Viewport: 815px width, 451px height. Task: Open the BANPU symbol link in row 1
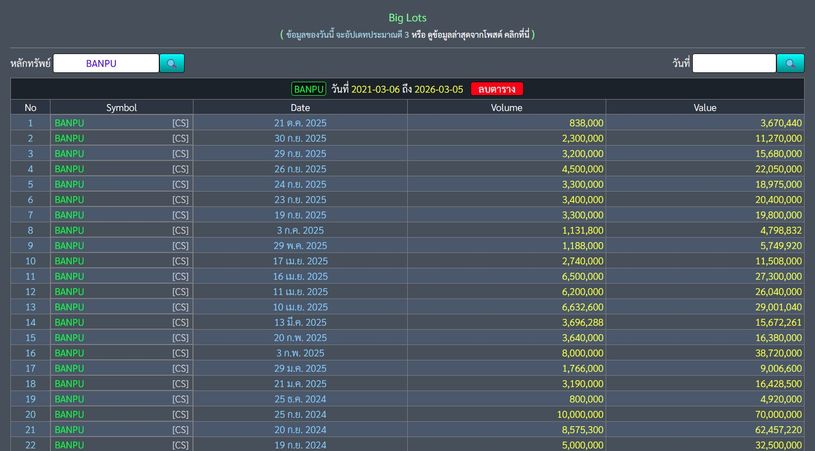point(69,123)
